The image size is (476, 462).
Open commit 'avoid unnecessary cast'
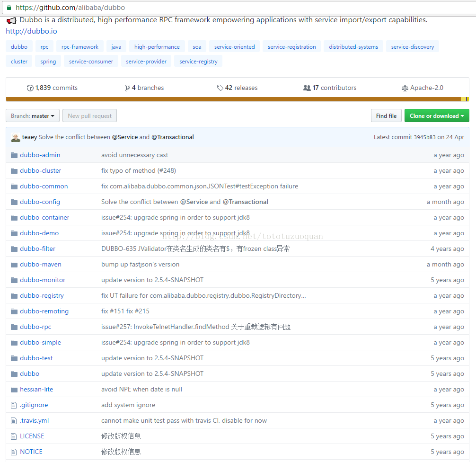coord(134,155)
